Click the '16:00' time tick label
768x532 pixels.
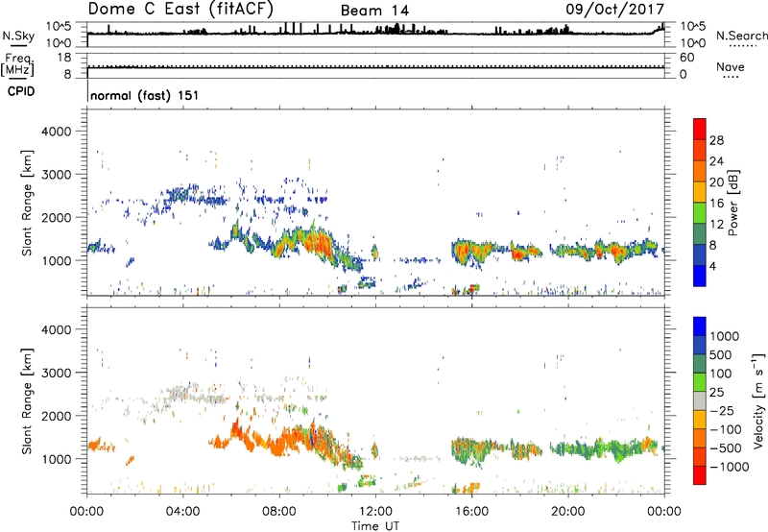[x=471, y=512]
